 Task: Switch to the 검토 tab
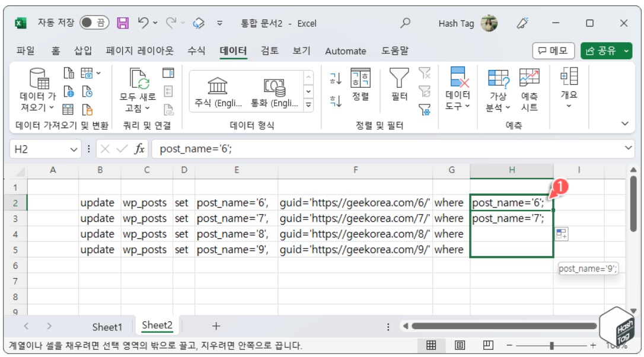[x=269, y=51]
